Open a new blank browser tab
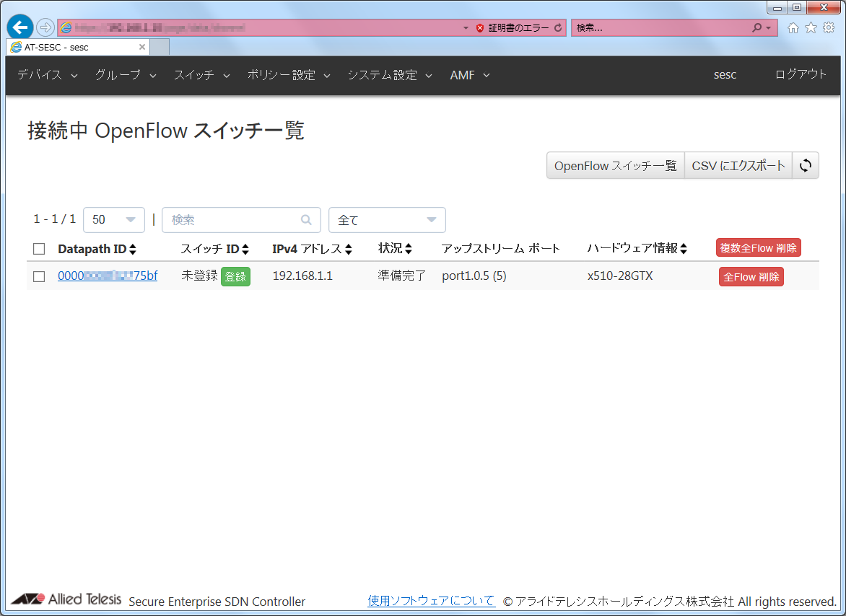 [160, 47]
